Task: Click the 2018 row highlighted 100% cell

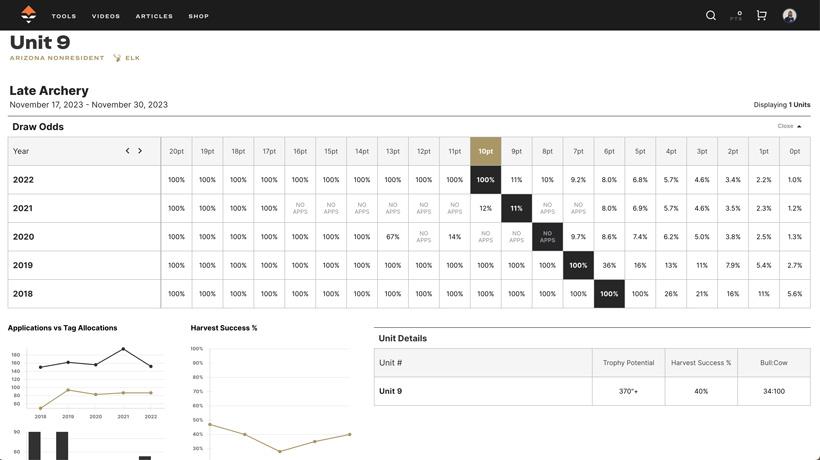Action: click(609, 294)
